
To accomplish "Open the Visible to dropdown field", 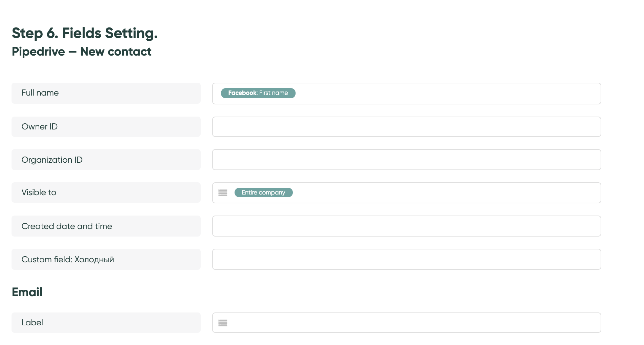I will tap(406, 193).
